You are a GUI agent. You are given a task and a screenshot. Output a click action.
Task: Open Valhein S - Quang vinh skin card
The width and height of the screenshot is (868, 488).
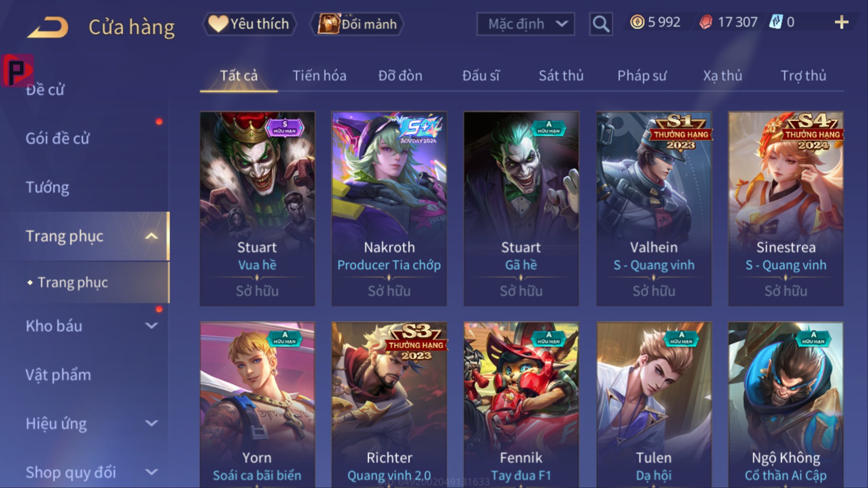(654, 209)
